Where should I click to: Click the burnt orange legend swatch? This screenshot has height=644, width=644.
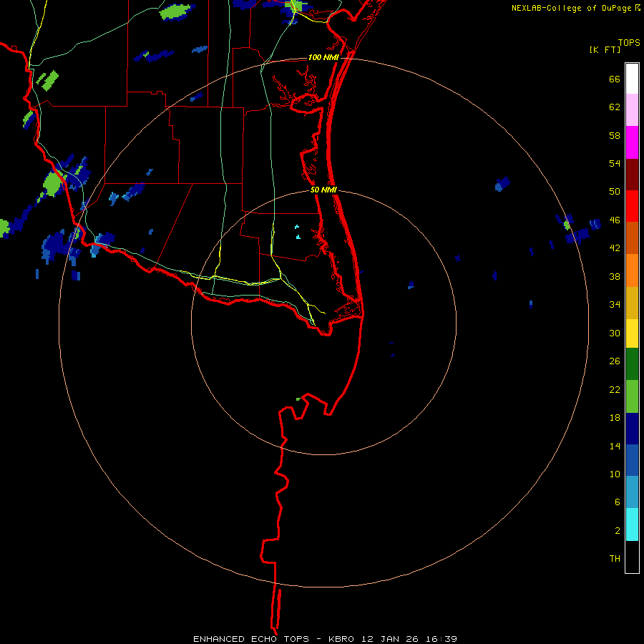(x=632, y=238)
